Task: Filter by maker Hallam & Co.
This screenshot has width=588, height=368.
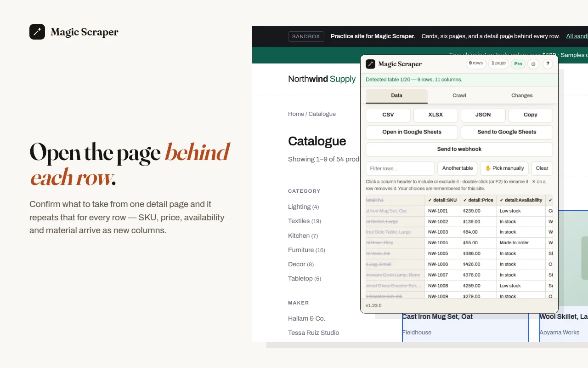Action: [306, 318]
